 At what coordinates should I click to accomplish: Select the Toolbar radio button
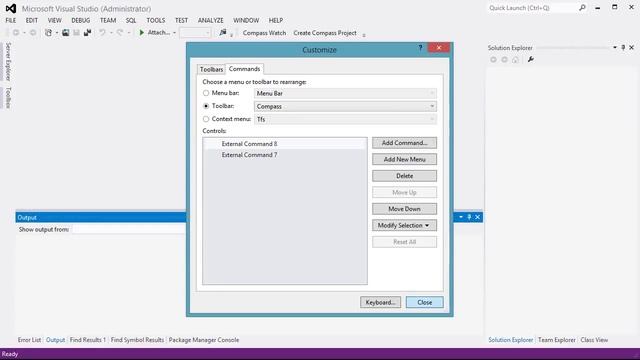[206, 106]
